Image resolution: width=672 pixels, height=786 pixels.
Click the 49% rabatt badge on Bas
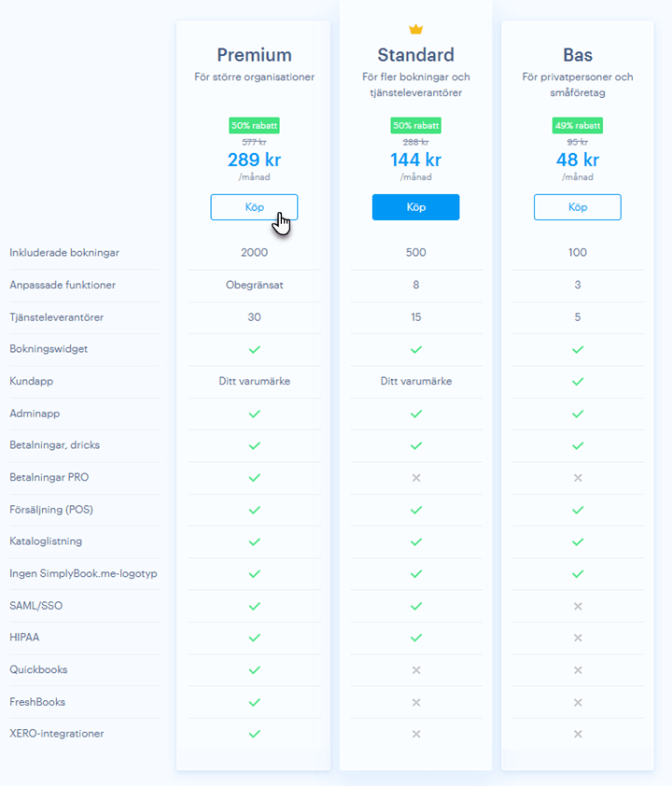pyautogui.click(x=578, y=125)
